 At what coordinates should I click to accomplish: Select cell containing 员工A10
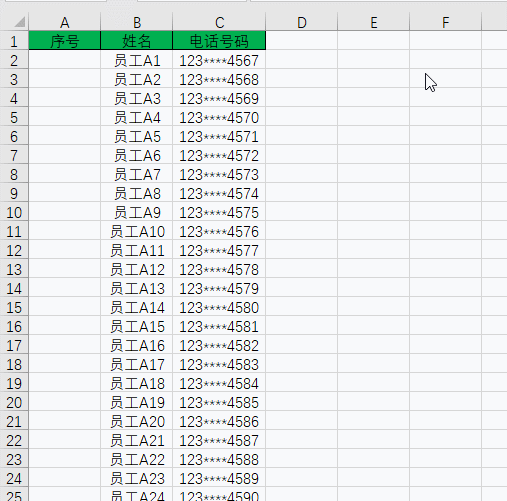pyautogui.click(x=136, y=231)
